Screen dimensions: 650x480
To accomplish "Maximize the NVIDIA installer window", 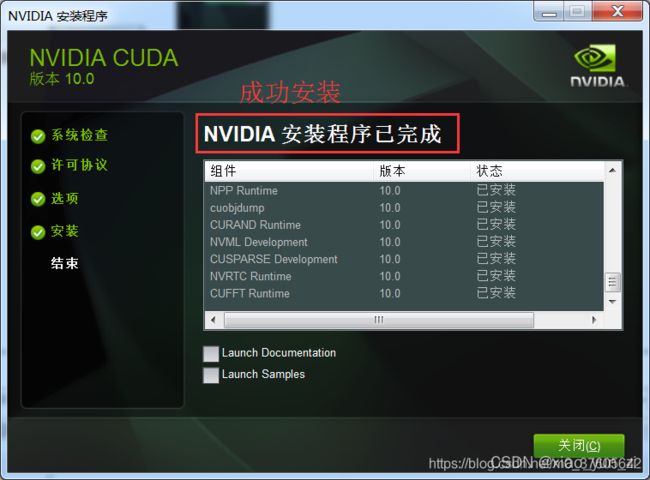I will click(578, 11).
